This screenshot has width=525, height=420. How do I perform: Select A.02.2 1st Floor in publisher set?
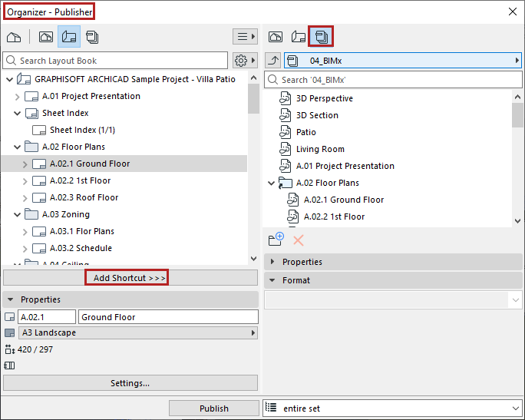[334, 217]
